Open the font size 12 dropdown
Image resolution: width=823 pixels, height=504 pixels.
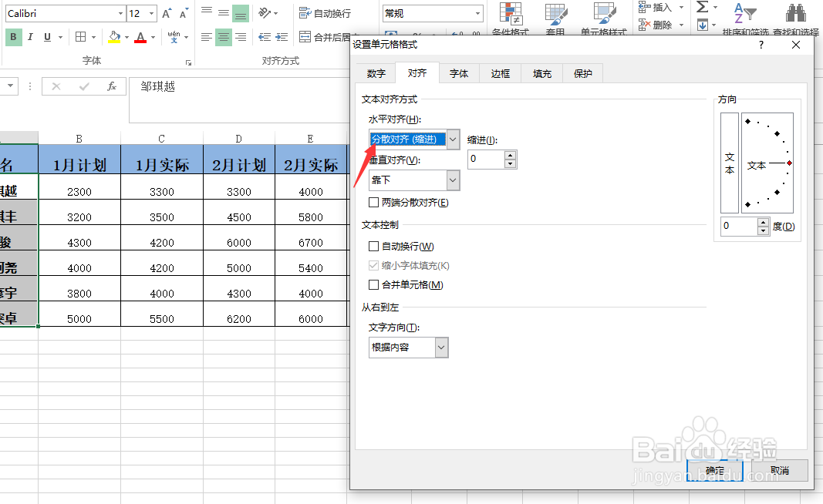coord(152,14)
